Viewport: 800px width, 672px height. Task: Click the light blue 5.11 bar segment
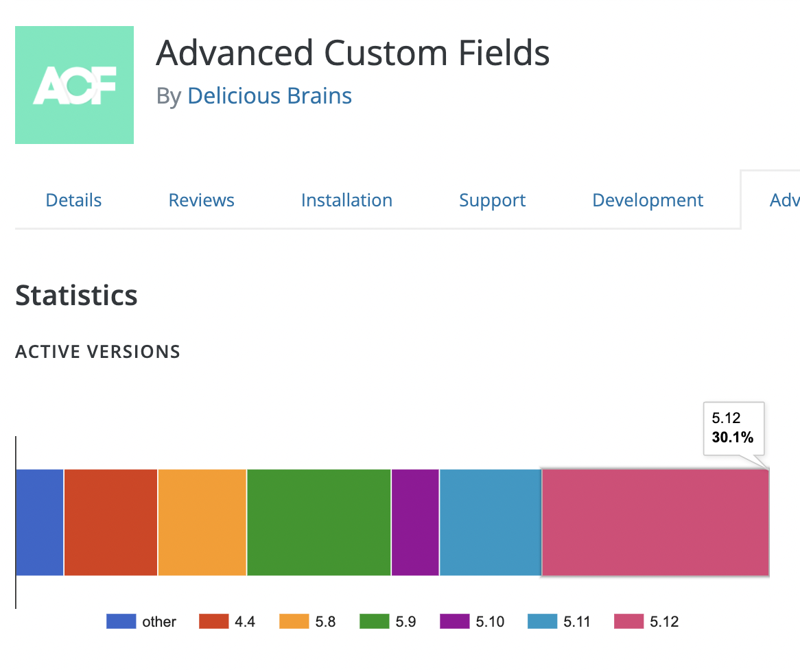490,522
